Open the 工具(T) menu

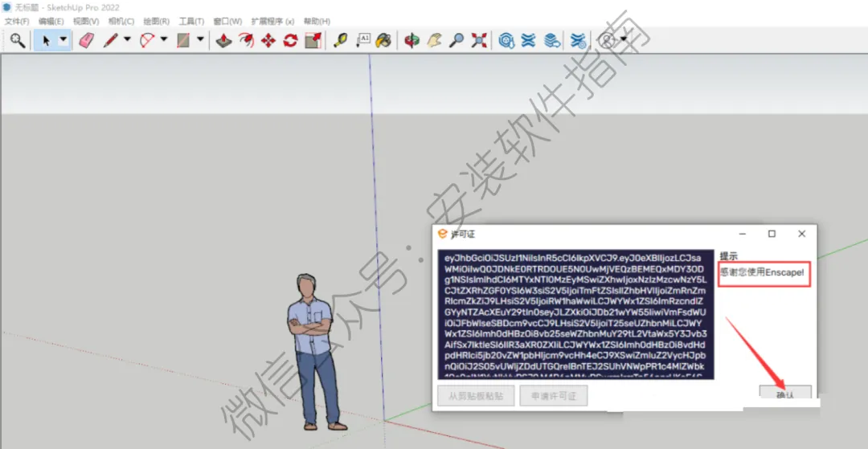[191, 21]
